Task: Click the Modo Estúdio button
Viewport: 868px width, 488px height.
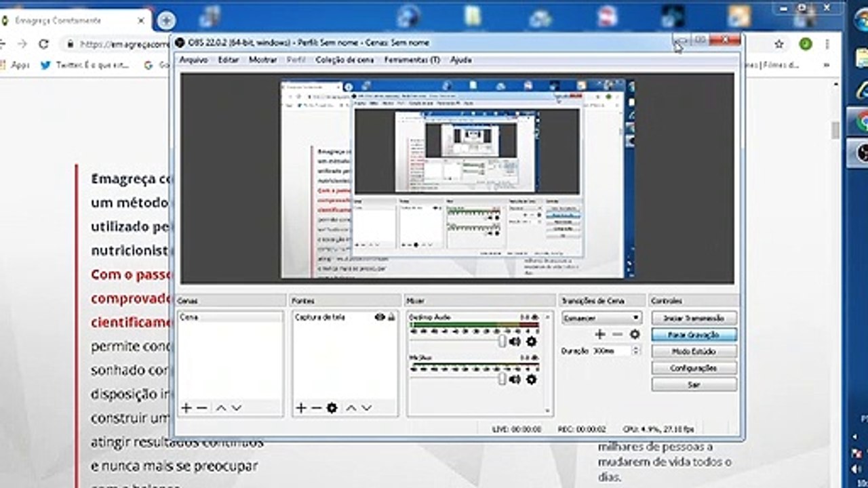Action: (x=694, y=351)
